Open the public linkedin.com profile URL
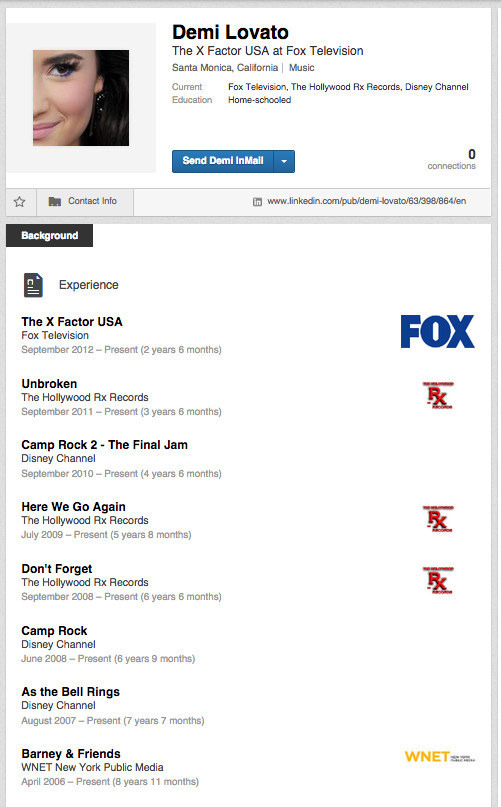 tap(367, 201)
